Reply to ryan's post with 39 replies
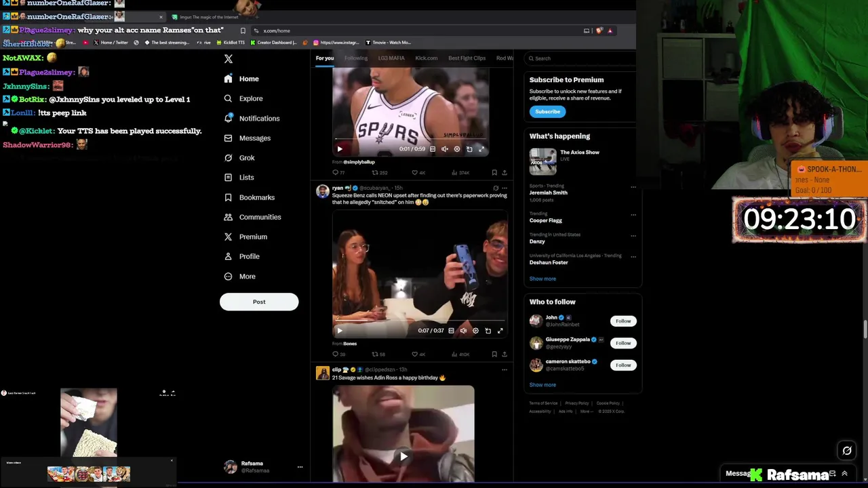This screenshot has height=488, width=868. (338, 354)
